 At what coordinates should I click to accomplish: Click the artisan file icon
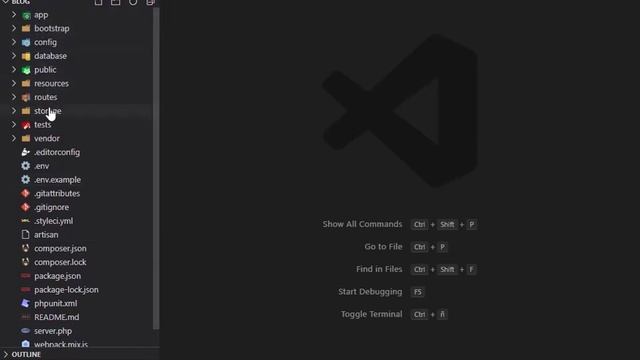pyautogui.click(x=25, y=235)
